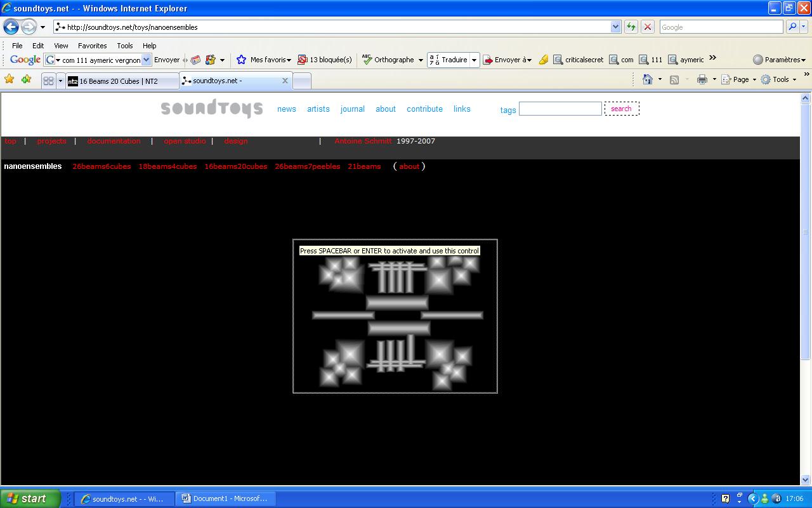This screenshot has height=508, width=812.
Task: Go back with the browser Back arrow
Action: pos(11,27)
